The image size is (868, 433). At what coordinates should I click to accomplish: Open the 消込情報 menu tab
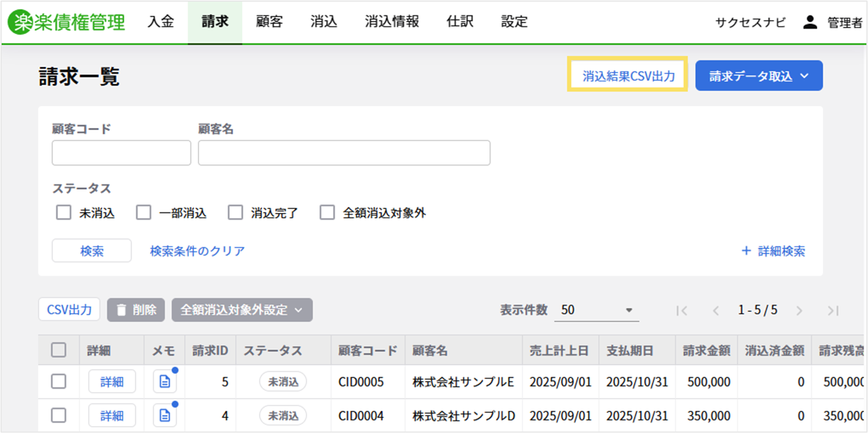[392, 22]
